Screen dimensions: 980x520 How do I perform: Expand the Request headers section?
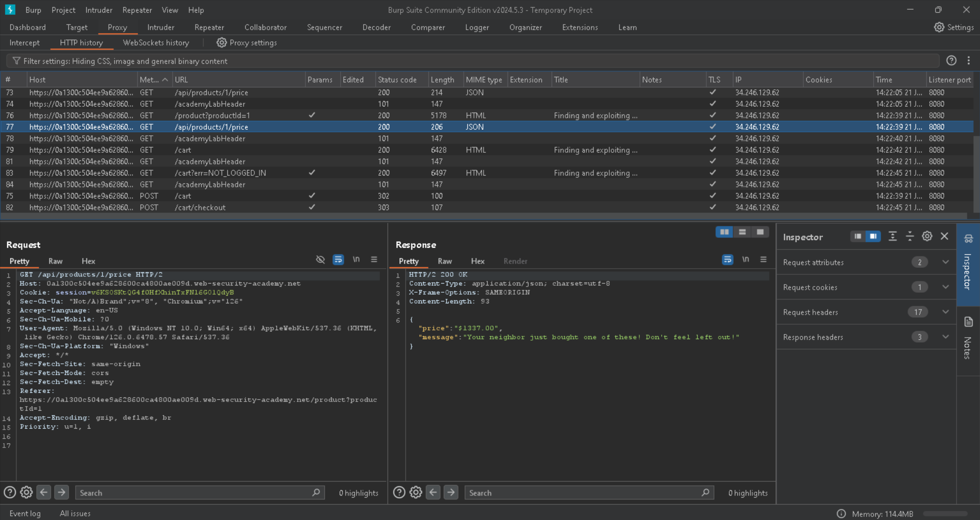(x=945, y=312)
